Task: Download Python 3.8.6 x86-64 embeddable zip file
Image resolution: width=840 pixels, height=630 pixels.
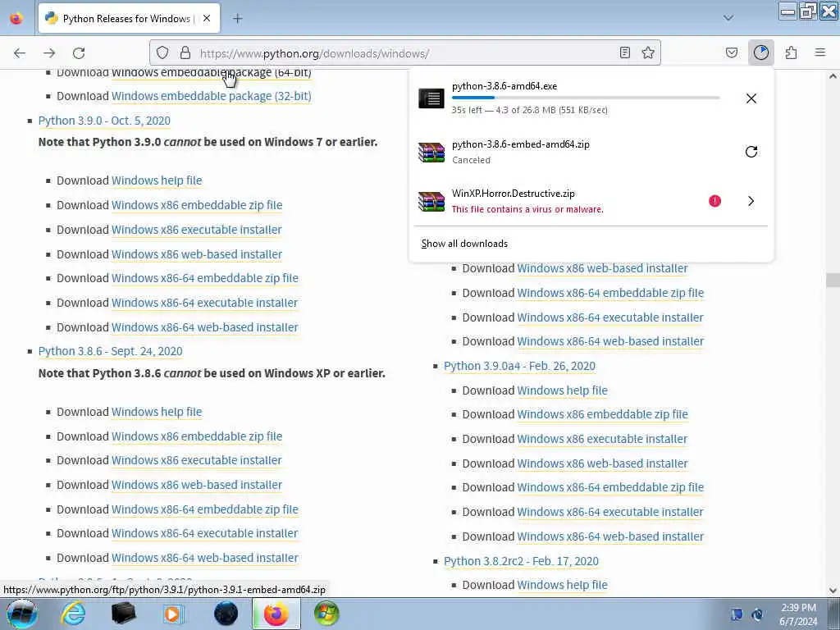Action: pyautogui.click(x=204, y=509)
